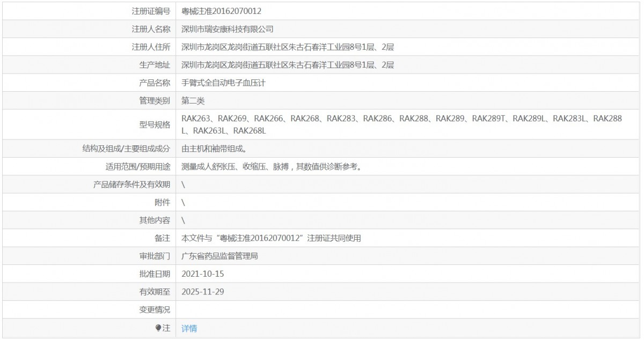The width and height of the screenshot is (644, 340).
Task: Click the 产品储存条件及有效期 label
Action: 131,184
